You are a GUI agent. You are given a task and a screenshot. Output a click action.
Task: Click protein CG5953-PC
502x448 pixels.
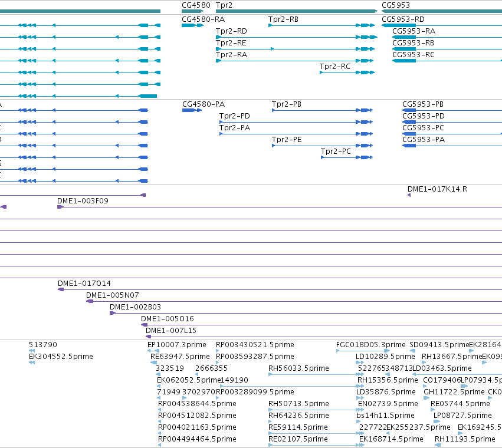coord(423,128)
